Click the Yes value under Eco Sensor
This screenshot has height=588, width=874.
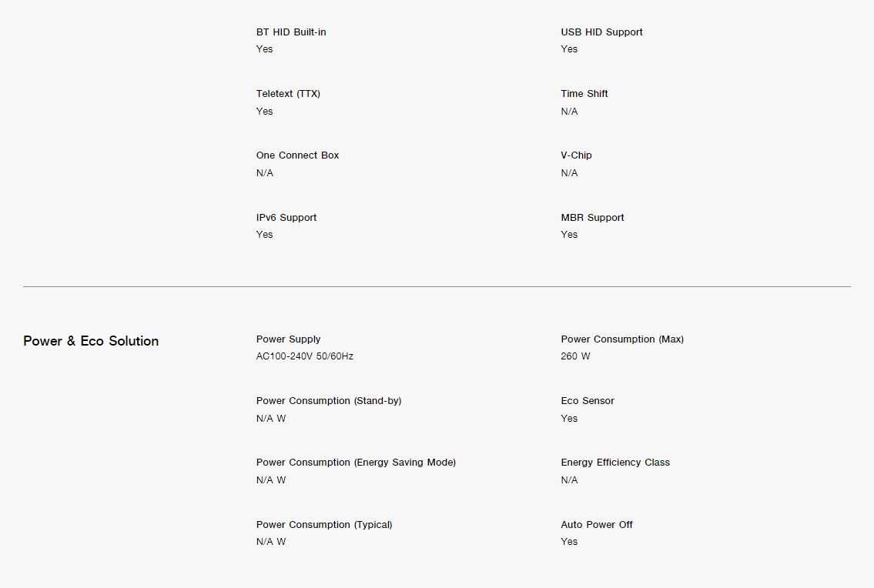[x=569, y=419]
